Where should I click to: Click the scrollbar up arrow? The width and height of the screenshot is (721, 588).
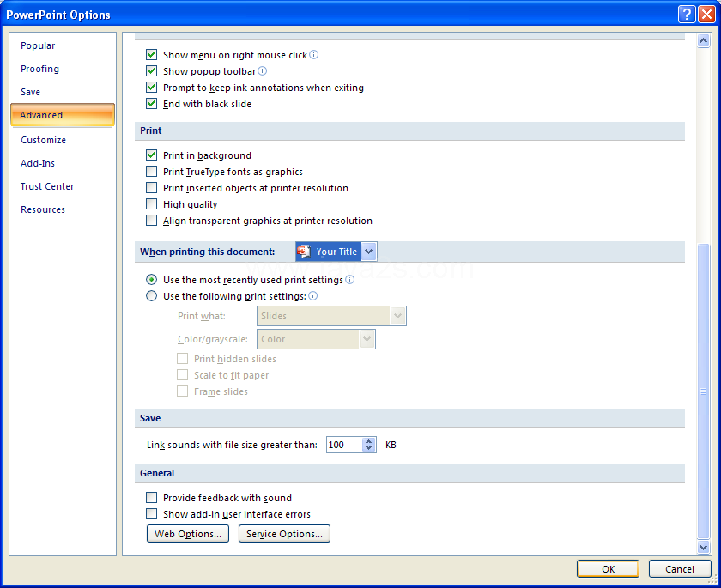pyautogui.click(x=703, y=41)
